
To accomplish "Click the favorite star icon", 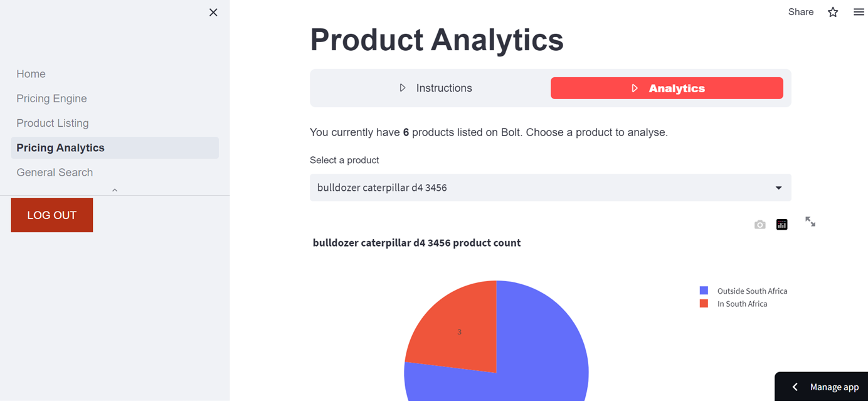I will 833,12.
